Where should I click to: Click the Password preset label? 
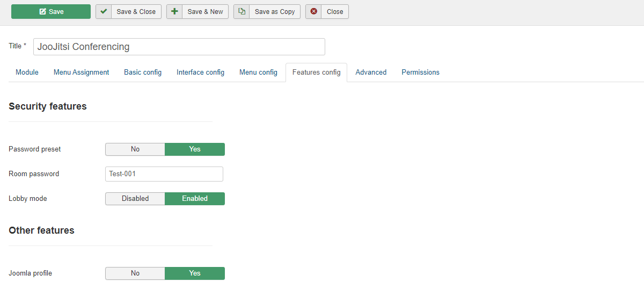[x=35, y=149]
